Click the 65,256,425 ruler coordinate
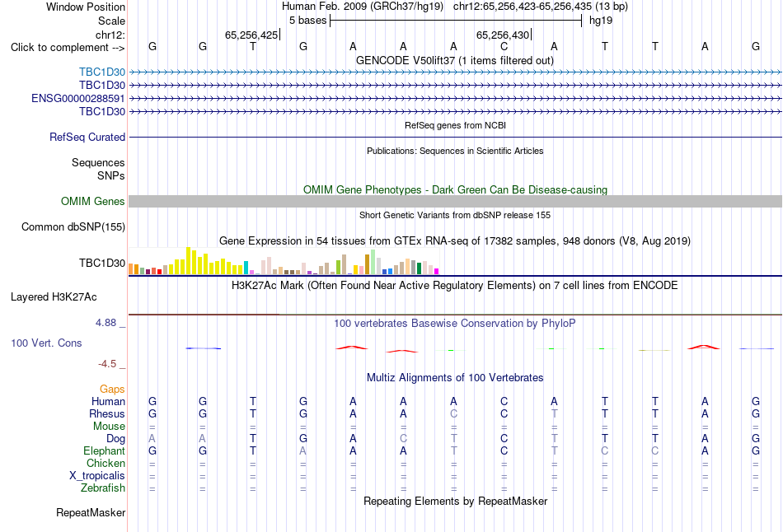The height and width of the screenshot is (532, 783). pyautogui.click(x=251, y=35)
